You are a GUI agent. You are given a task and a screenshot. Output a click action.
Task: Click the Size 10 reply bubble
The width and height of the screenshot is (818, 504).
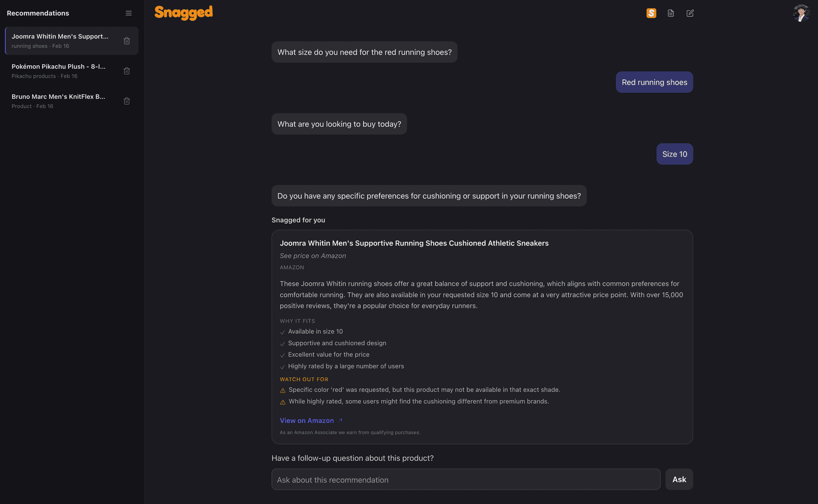tap(674, 154)
